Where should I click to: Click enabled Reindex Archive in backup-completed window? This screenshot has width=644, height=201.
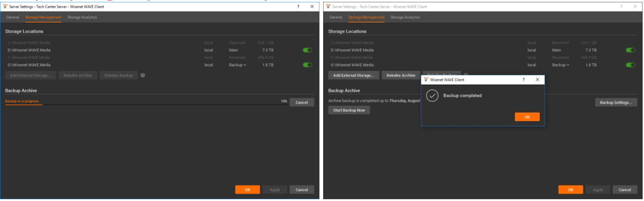[401, 75]
